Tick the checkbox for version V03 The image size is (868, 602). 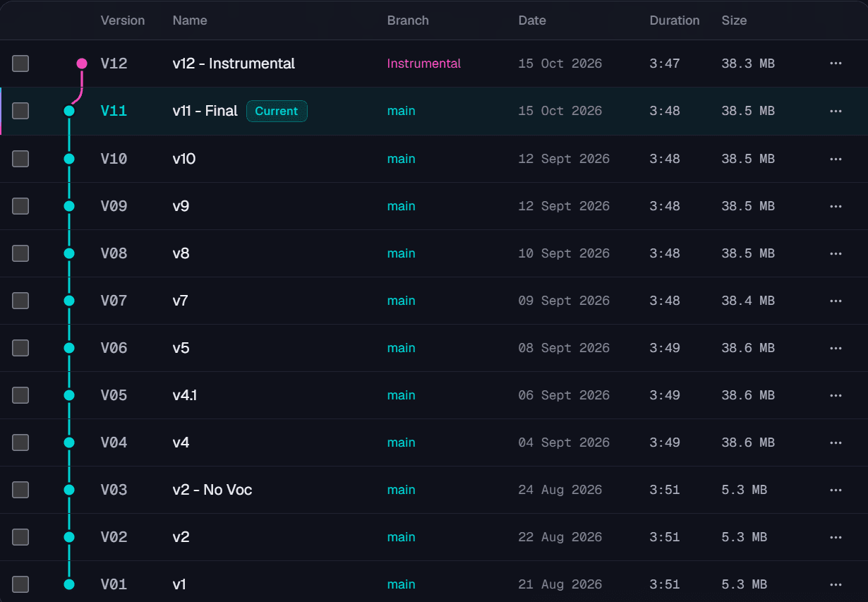tap(20, 490)
